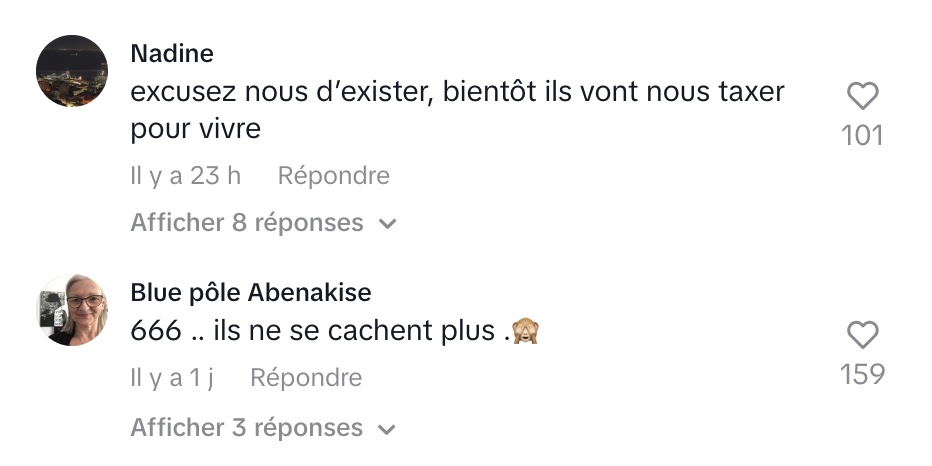Select the 'Il y a 23 h' timestamp
The image size is (932, 466).
(x=185, y=176)
